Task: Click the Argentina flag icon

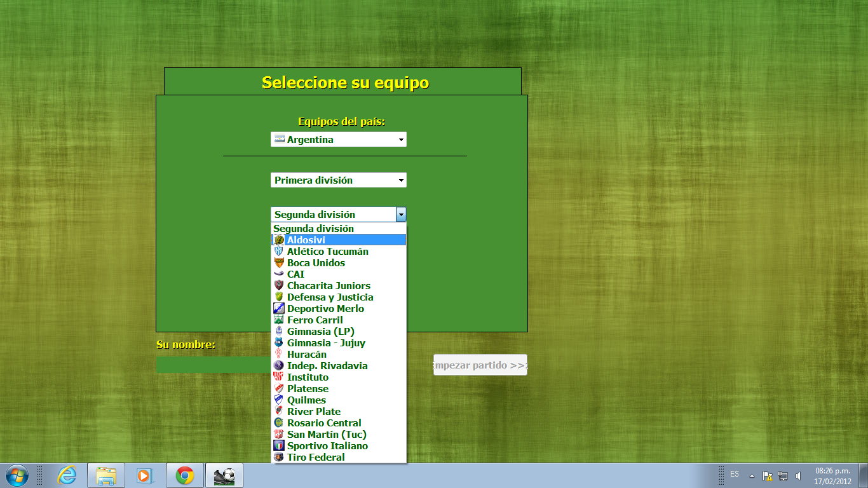Action: 280,139
